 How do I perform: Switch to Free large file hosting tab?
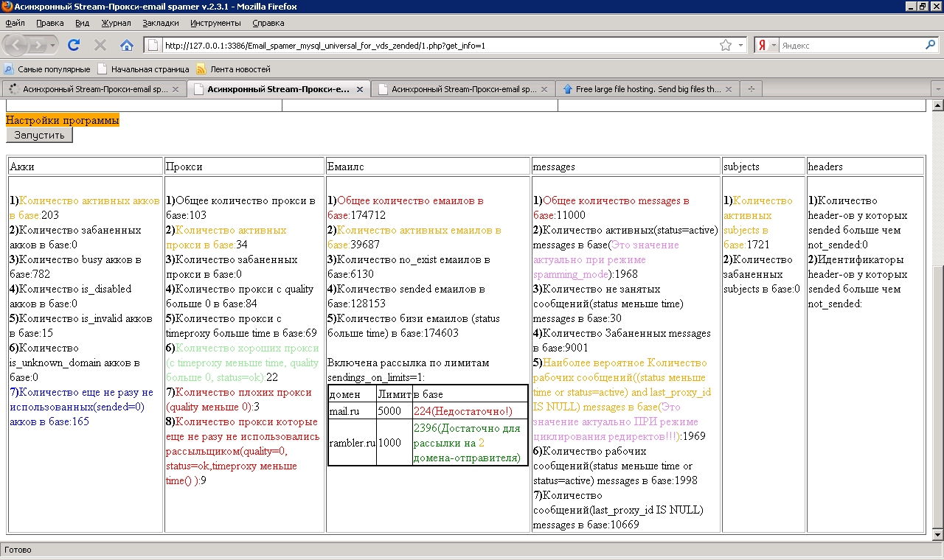[648, 89]
